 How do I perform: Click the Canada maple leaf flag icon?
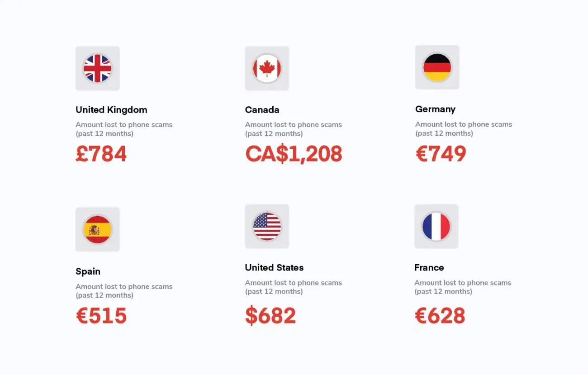[267, 68]
